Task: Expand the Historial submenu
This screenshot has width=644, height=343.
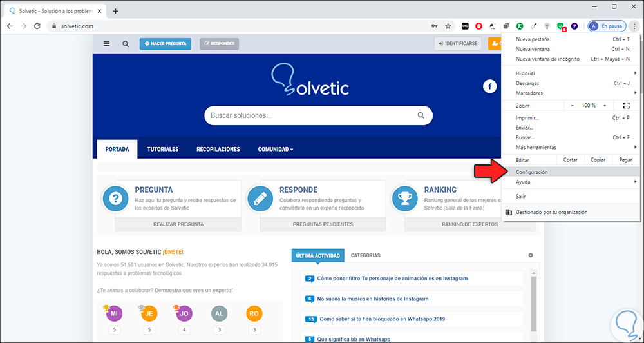Action: (571, 73)
